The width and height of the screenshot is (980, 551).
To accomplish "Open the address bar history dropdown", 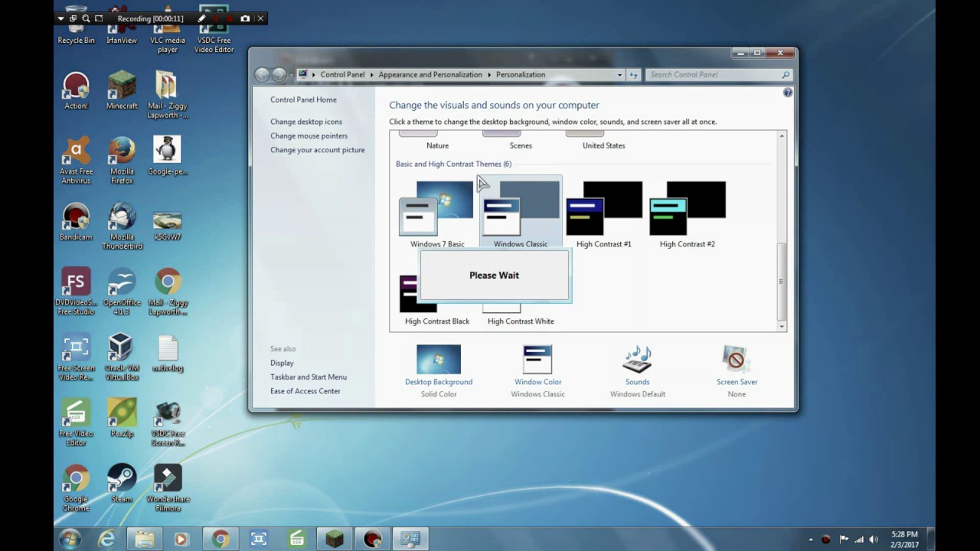I will point(619,75).
